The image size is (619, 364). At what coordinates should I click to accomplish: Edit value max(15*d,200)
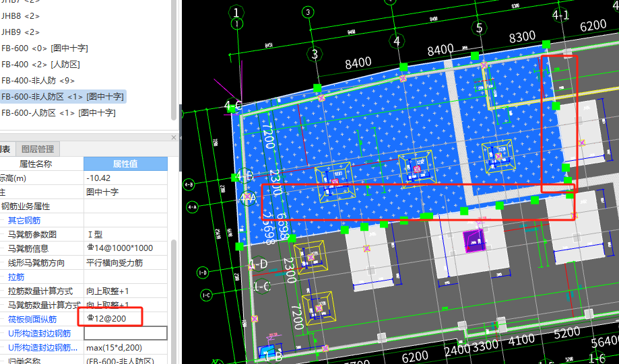125,347
